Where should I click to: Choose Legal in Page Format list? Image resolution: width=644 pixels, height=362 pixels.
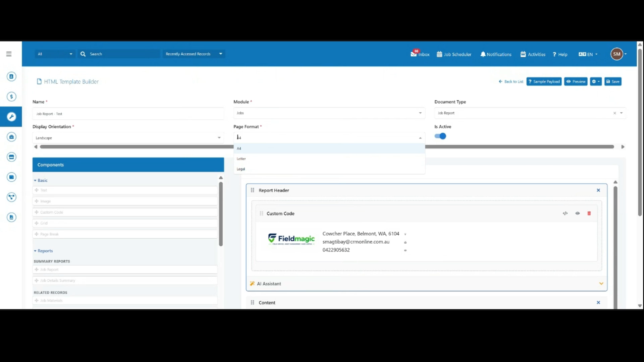329,169
